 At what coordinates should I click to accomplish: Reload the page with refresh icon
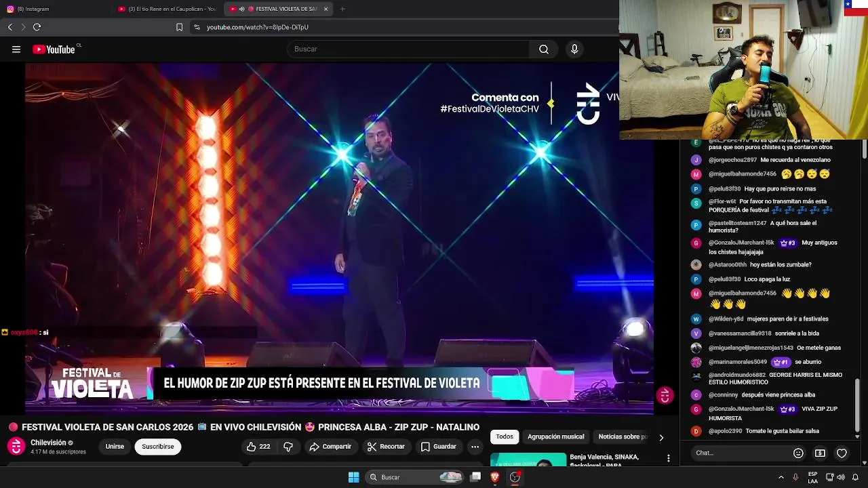[37, 27]
